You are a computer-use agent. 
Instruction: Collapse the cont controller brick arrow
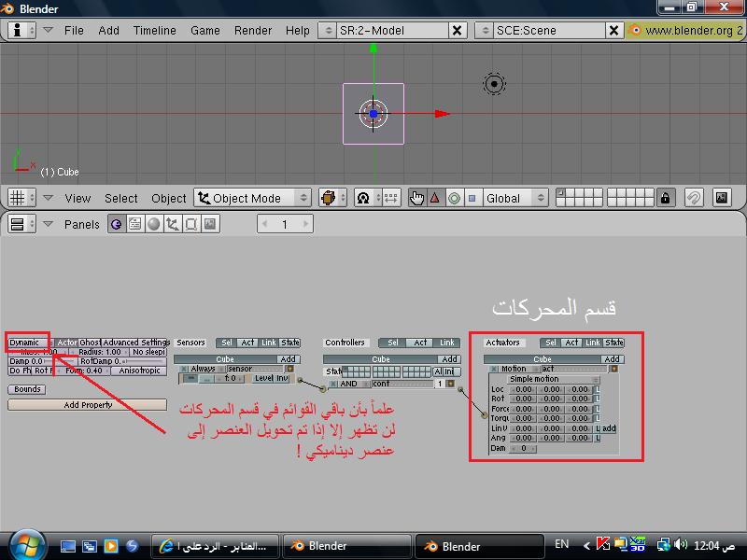pyautogui.click(x=450, y=384)
